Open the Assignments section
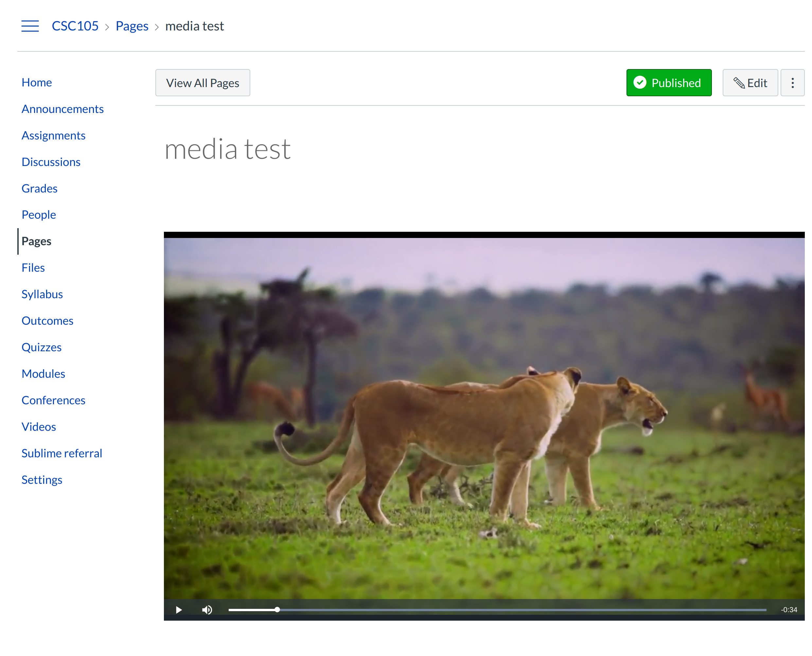This screenshot has width=812, height=656. click(53, 135)
